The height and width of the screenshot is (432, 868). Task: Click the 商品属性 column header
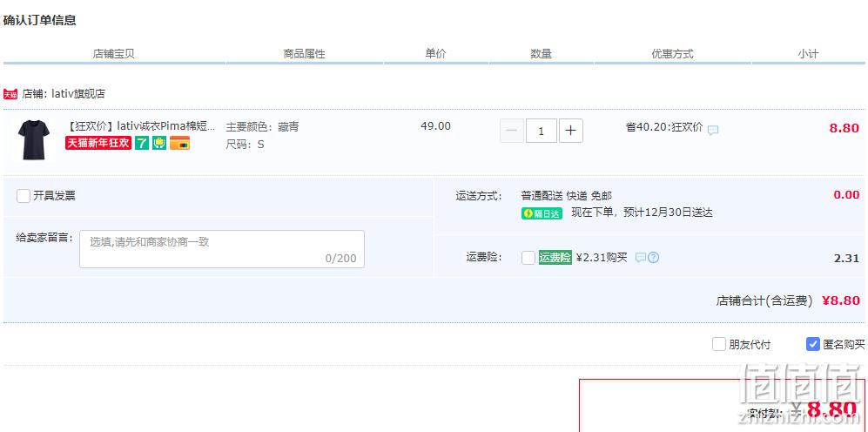(305, 54)
